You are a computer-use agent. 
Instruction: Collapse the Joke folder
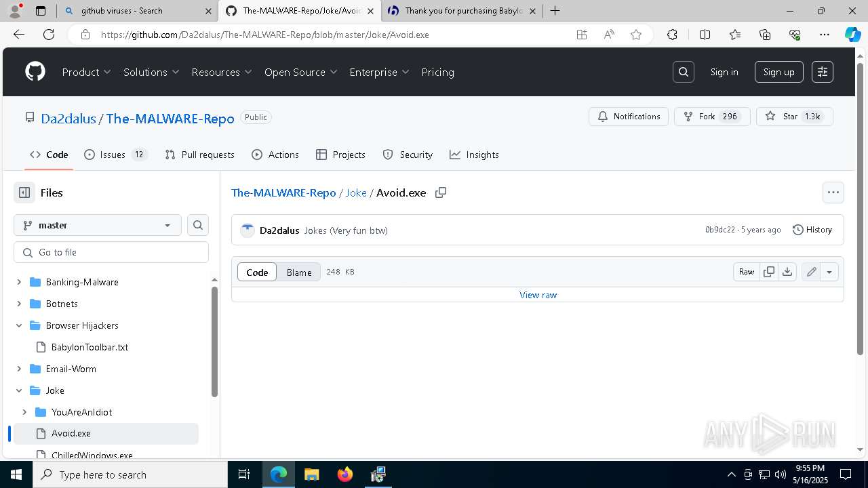click(19, 390)
